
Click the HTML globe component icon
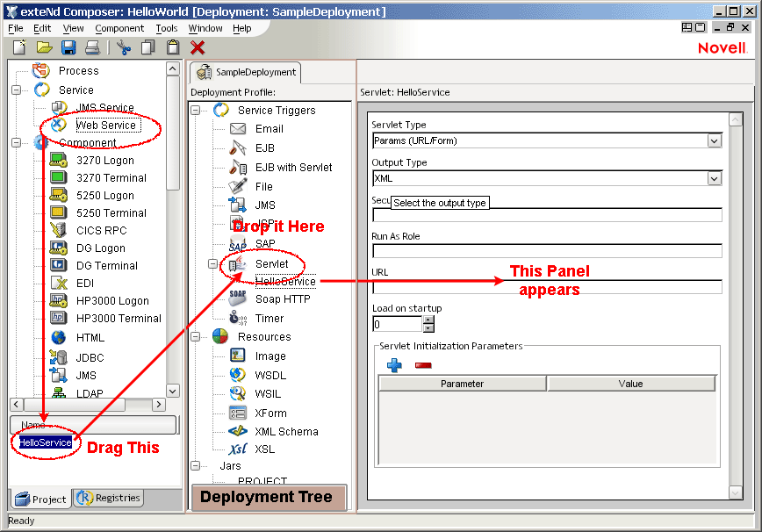[x=58, y=338]
